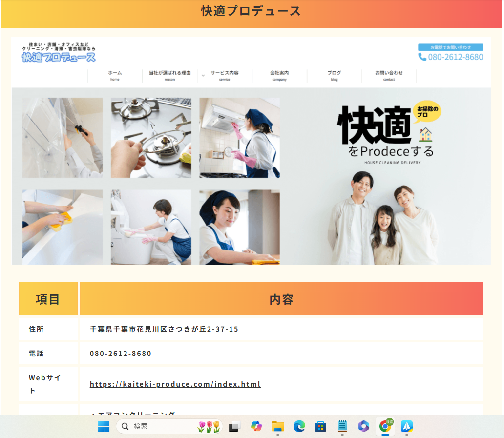The image size is (504, 438).
Task: Click the Windows Start button
Action: click(104, 427)
